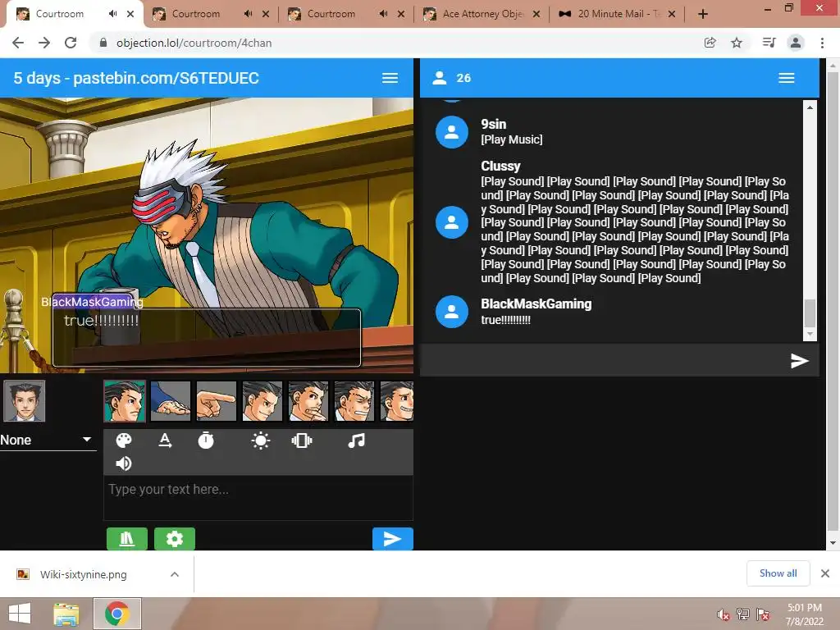
Task: Reload the current page
Action: pyautogui.click(x=71, y=43)
